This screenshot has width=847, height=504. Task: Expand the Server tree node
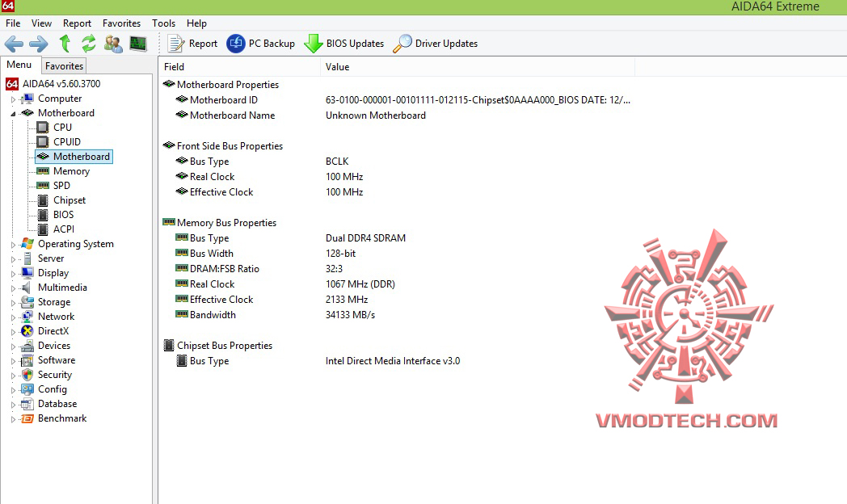(x=13, y=259)
